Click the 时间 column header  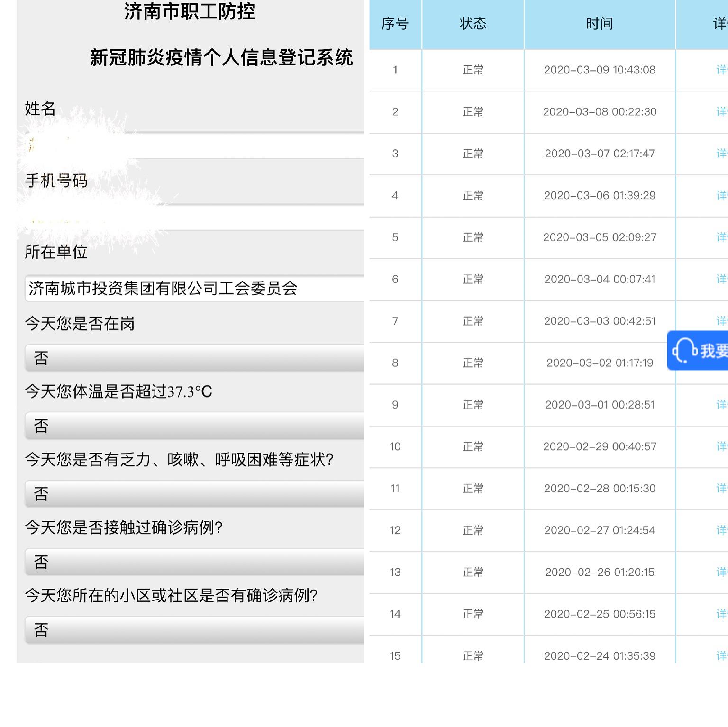pyautogui.click(x=599, y=24)
